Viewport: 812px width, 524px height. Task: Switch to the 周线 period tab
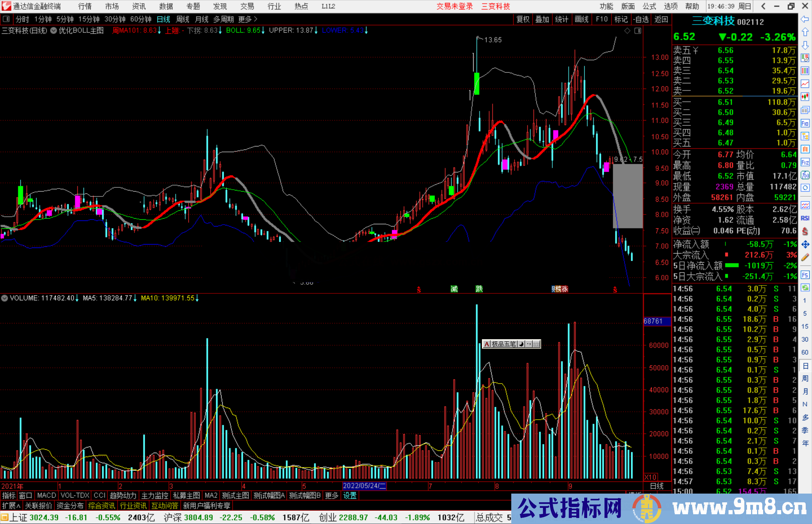pos(183,19)
